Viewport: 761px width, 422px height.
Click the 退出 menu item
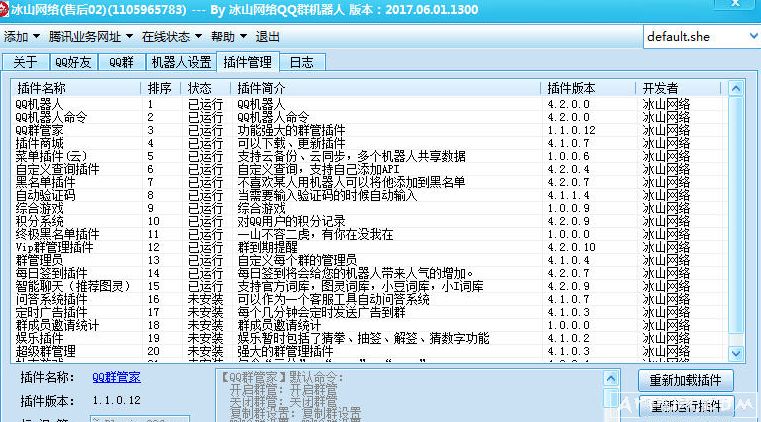point(267,37)
